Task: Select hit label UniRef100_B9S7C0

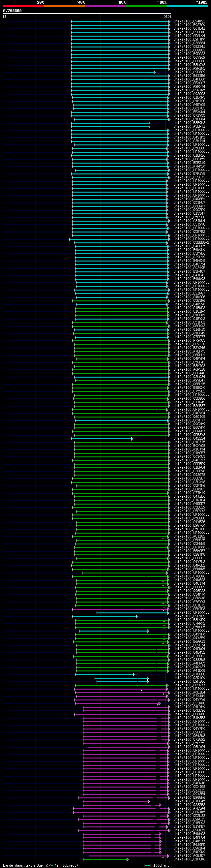Action: [189, 25]
